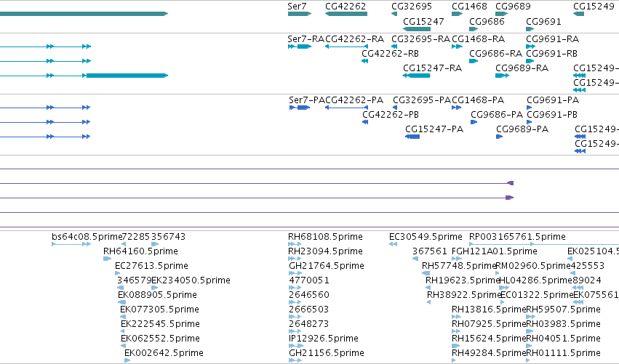Screen dimensions: 619x364
Task: Open the CG9686 gene label
Action: 487,21
